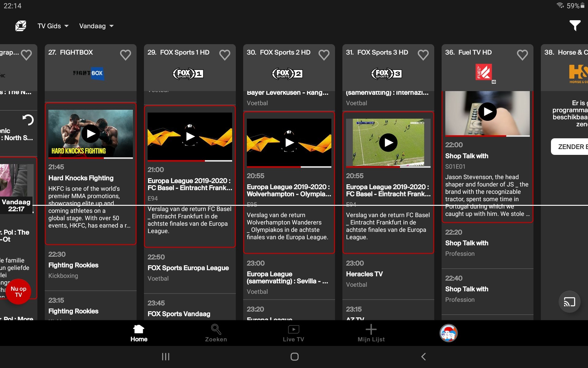Click progress bar under FOX Sports 1 thumbnail
Image resolution: width=588 pixels, height=368 pixels.
(x=190, y=161)
